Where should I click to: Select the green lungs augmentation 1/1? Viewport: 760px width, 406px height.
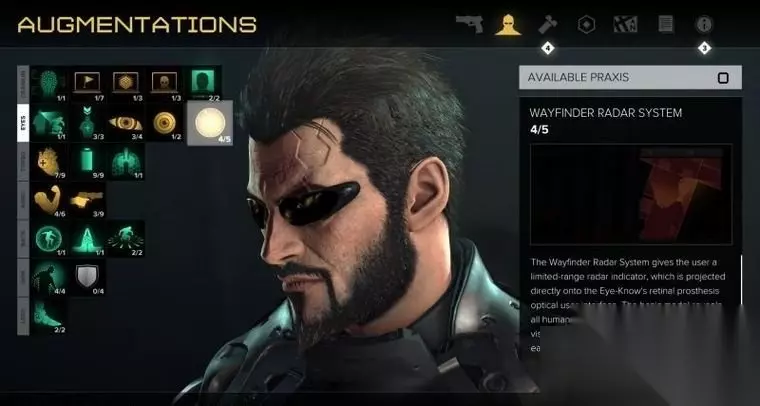(x=126, y=161)
